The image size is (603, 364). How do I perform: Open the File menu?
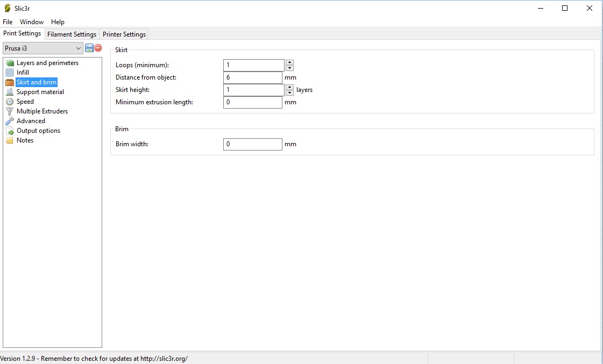(x=8, y=22)
